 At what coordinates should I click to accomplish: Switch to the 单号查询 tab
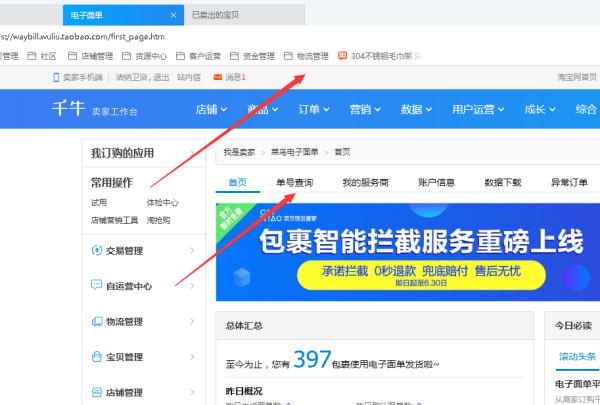pyautogui.click(x=294, y=183)
